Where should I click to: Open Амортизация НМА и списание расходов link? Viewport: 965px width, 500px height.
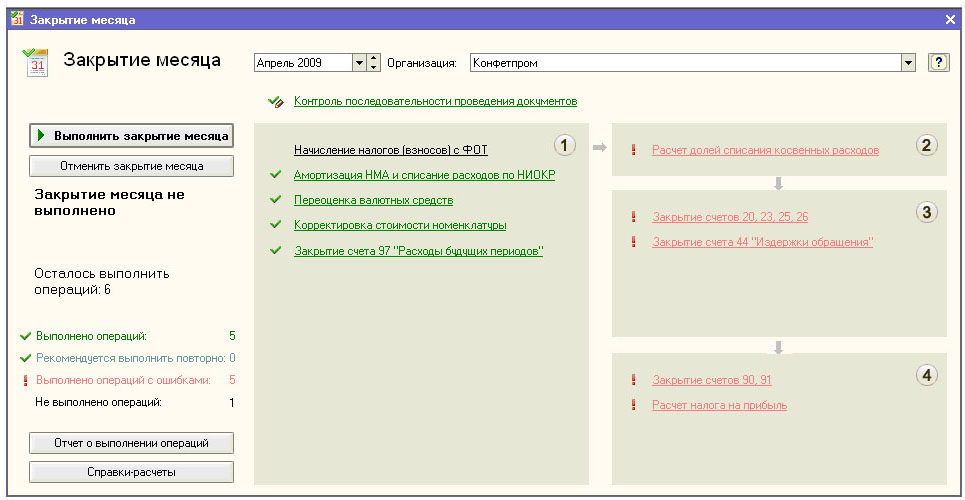point(425,176)
